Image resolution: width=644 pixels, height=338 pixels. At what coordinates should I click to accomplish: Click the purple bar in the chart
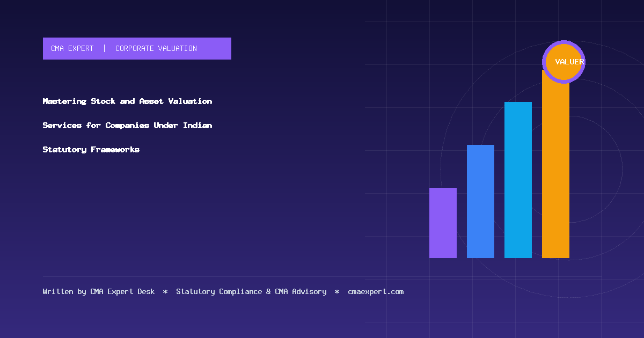click(443, 223)
